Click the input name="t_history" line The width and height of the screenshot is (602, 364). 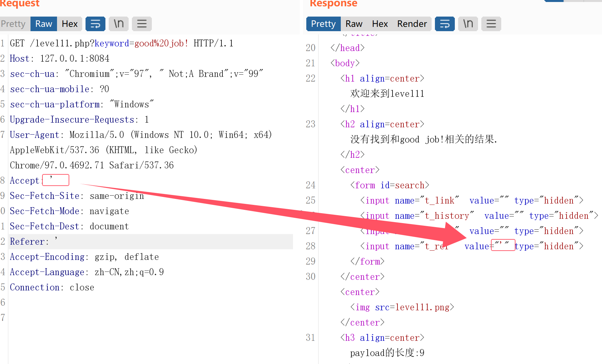tap(479, 216)
